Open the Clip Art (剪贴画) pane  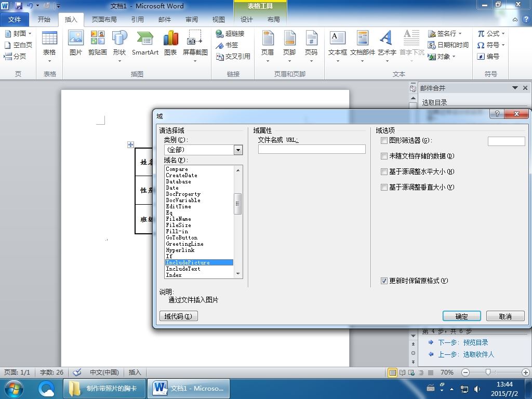pyautogui.click(x=97, y=43)
